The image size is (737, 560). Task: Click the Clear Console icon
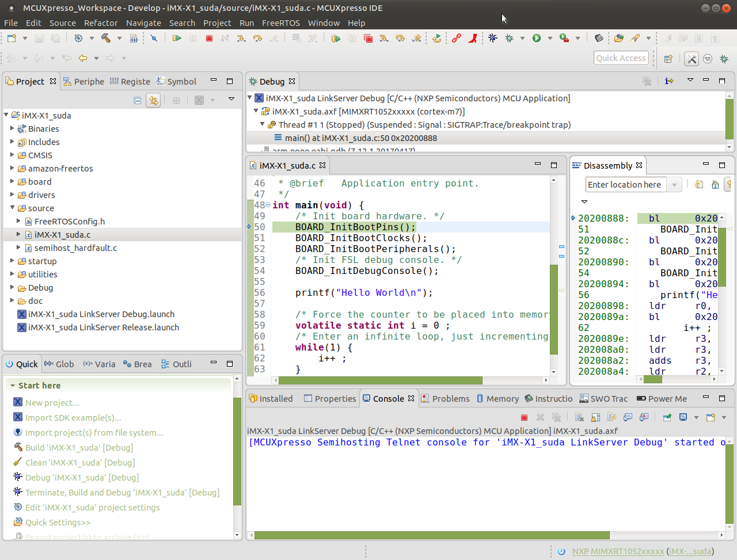(579, 417)
